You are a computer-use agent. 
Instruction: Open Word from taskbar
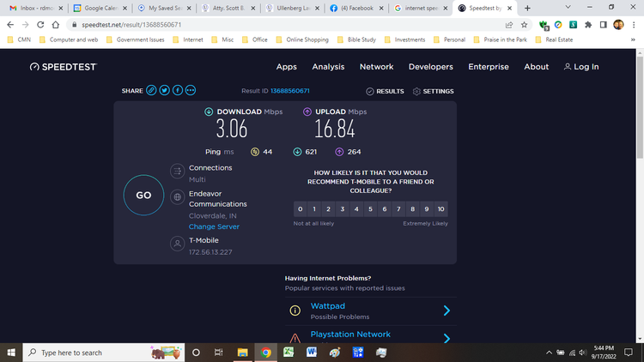tap(312, 353)
